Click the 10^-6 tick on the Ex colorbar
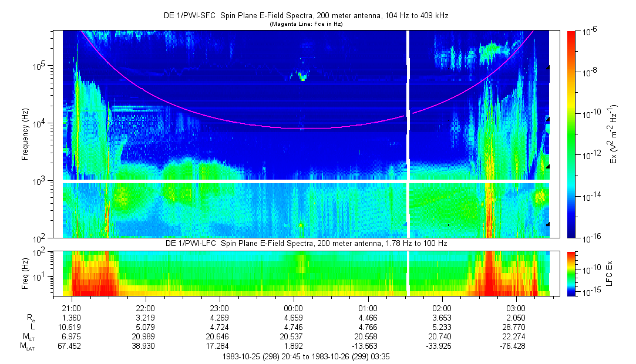 588,32
